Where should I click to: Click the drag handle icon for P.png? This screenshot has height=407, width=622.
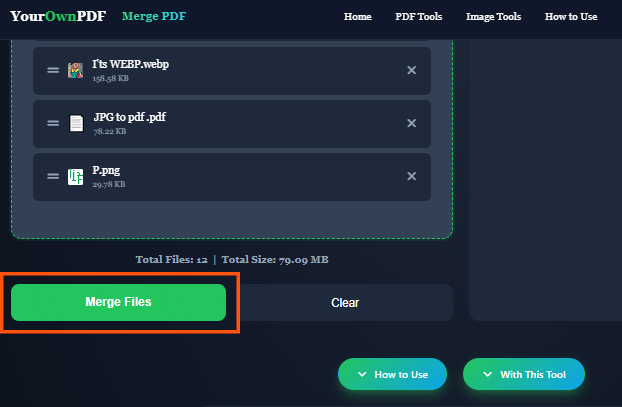point(53,176)
